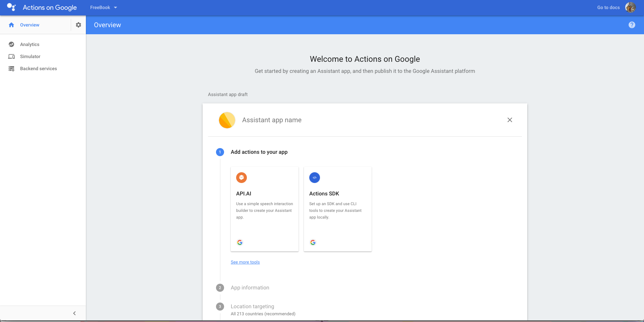The width and height of the screenshot is (644, 322).
Task: Collapse the sidebar with the chevron
Action: [74, 313]
